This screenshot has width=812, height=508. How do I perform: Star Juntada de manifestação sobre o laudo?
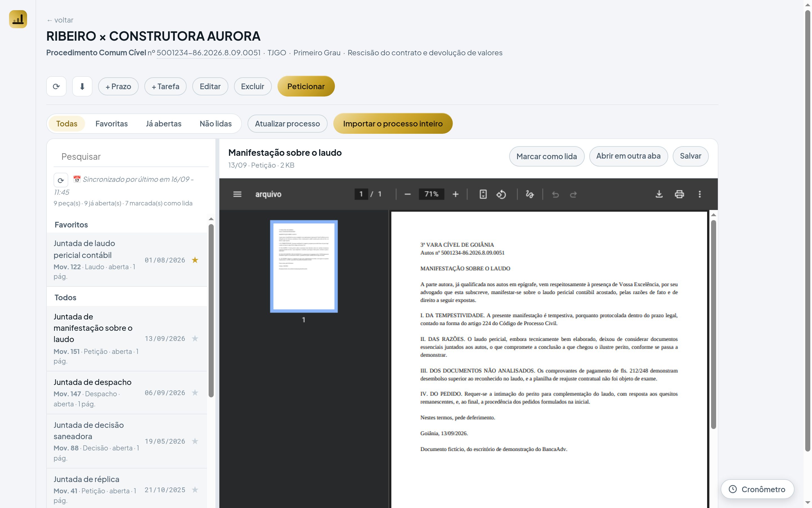[195, 338]
